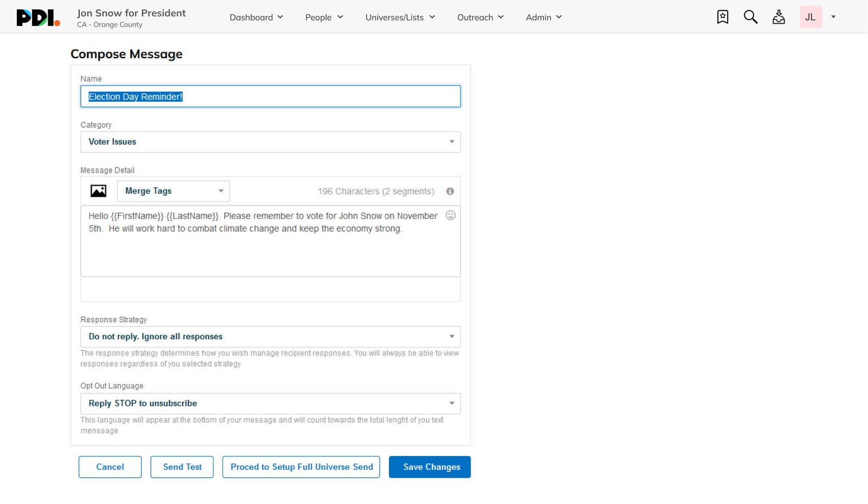Click the Compose Message heading
868x504 pixels.
tap(127, 54)
